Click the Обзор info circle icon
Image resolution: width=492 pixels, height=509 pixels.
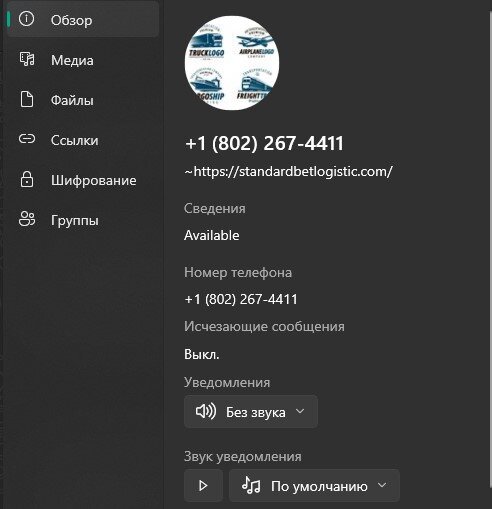[x=26, y=19]
